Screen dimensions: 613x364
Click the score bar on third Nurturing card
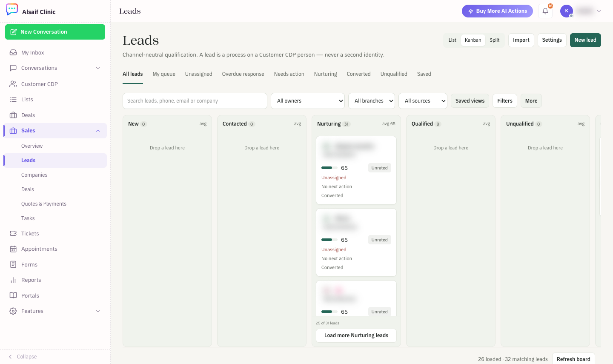[x=329, y=312]
